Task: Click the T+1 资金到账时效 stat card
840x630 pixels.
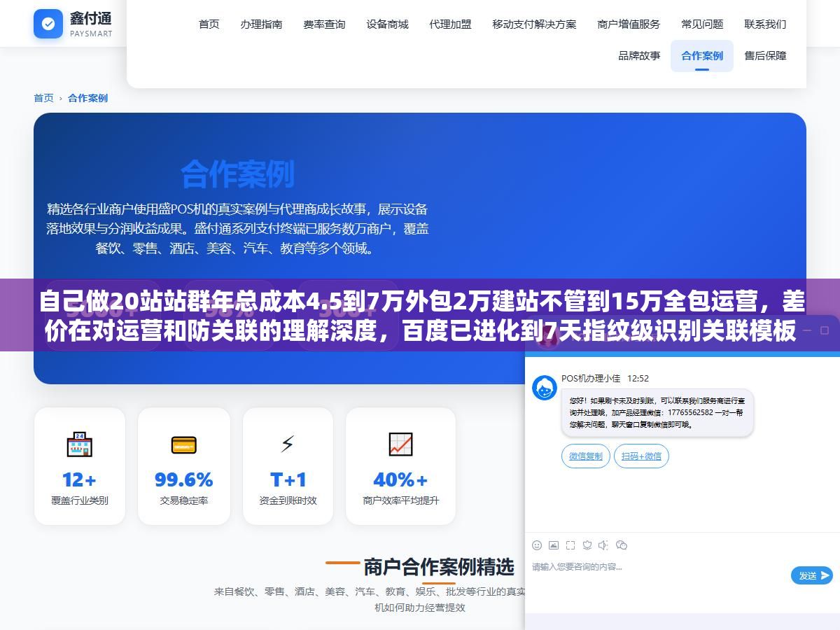Action: click(288, 466)
